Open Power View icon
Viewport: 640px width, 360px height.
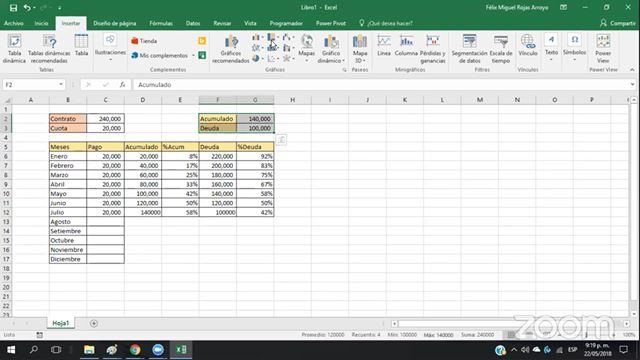(x=603, y=49)
